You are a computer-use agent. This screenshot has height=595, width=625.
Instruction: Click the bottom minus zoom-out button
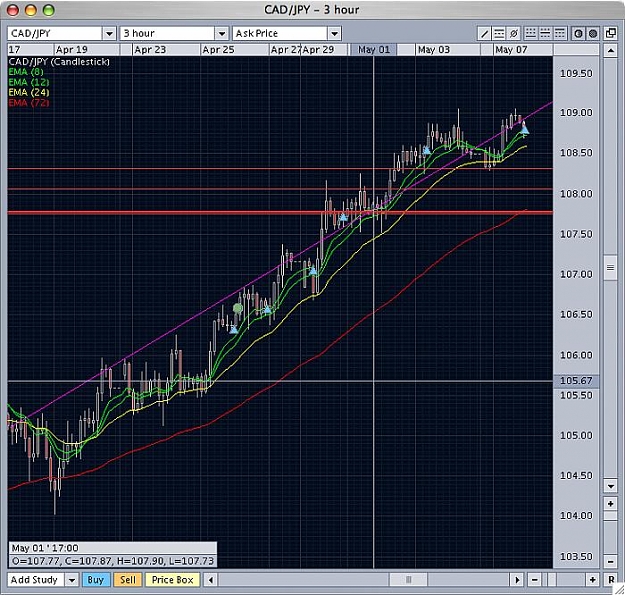coord(535,580)
